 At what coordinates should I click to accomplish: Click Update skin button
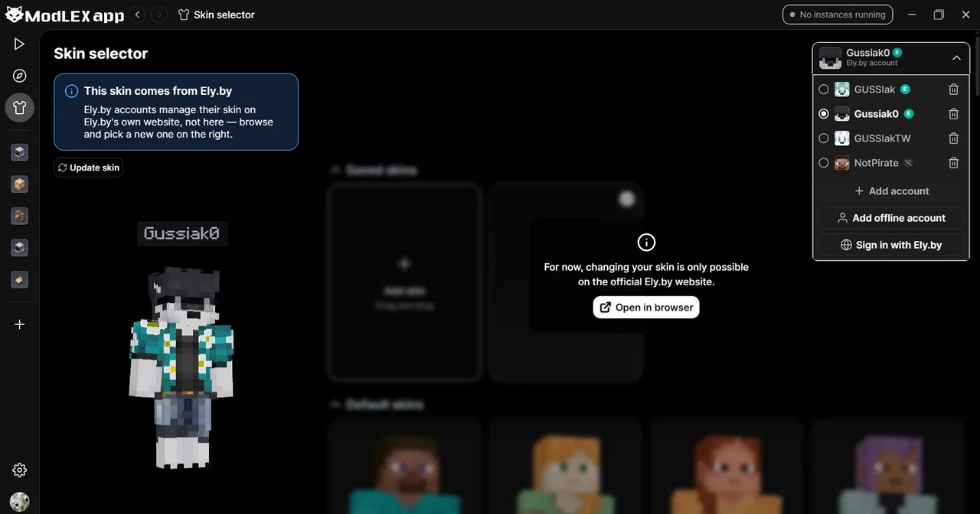[89, 168]
